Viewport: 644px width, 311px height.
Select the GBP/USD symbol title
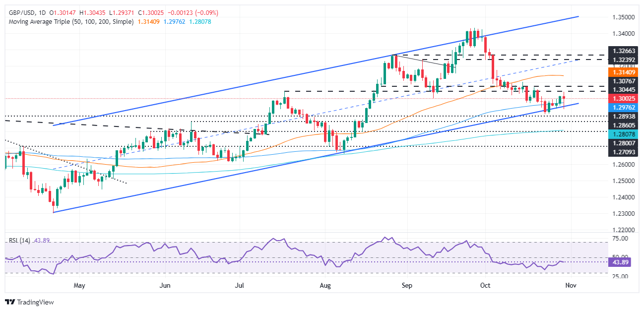pyautogui.click(x=19, y=12)
